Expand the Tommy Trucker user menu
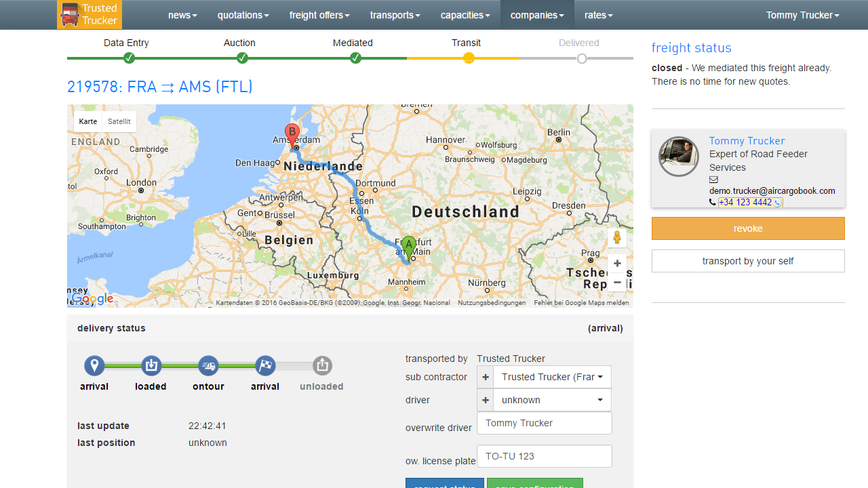The height and width of the screenshot is (488, 868). click(x=802, y=15)
